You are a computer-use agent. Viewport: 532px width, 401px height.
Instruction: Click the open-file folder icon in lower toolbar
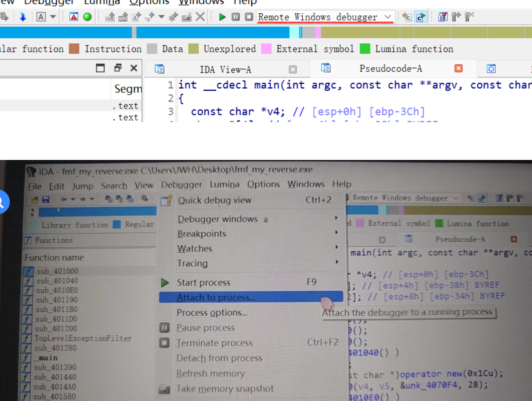pyautogui.click(x=35, y=200)
